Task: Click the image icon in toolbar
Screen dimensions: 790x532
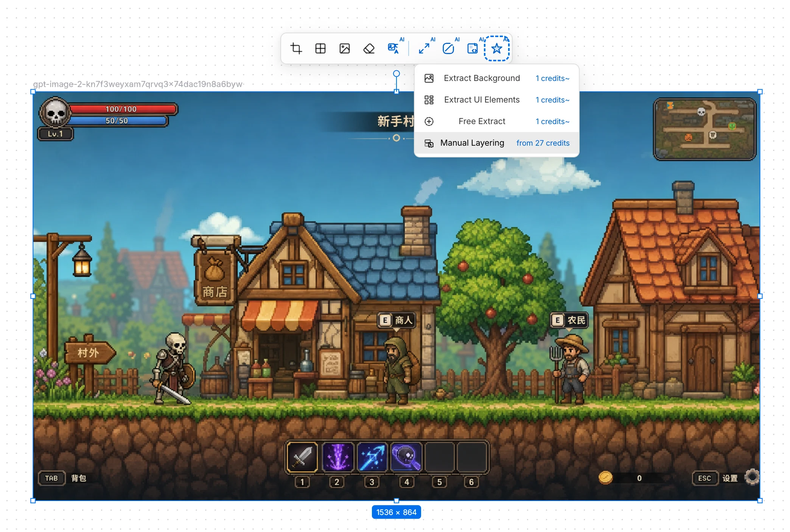Action: [x=345, y=48]
